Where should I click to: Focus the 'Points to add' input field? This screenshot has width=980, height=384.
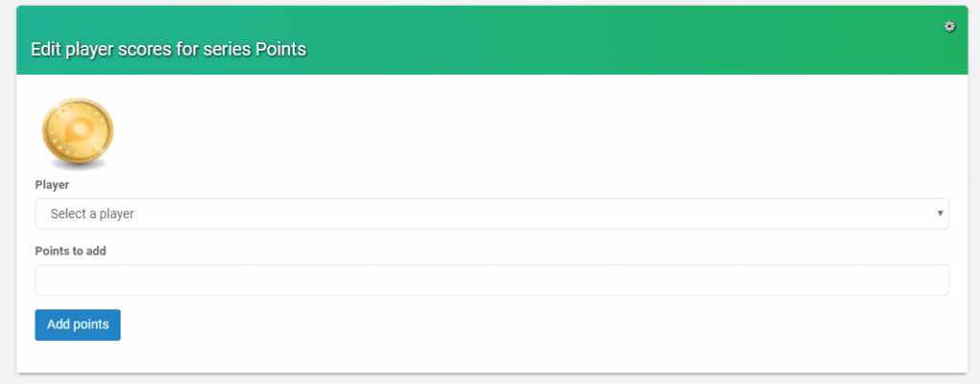coord(492,280)
